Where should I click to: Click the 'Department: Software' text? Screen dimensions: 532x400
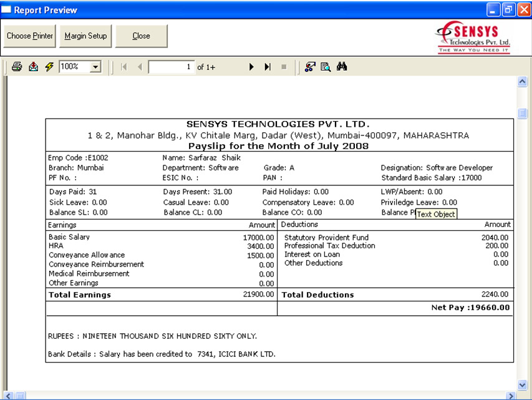pos(200,168)
